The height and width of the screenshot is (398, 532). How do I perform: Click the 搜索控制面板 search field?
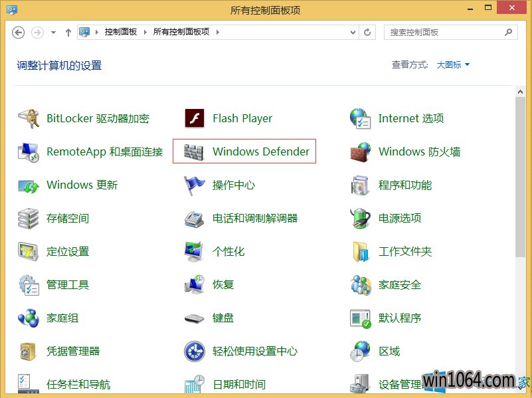click(450, 33)
